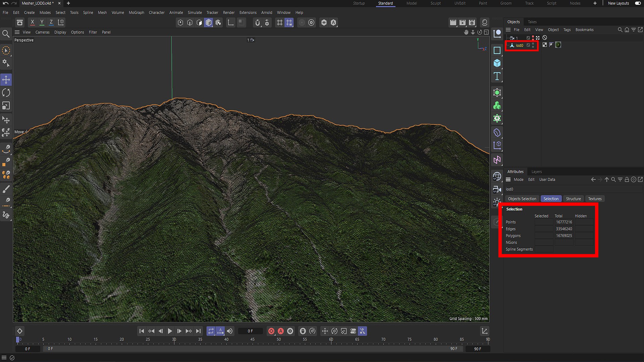Click the record active objects button
This screenshot has width=644, height=362.
(x=271, y=331)
